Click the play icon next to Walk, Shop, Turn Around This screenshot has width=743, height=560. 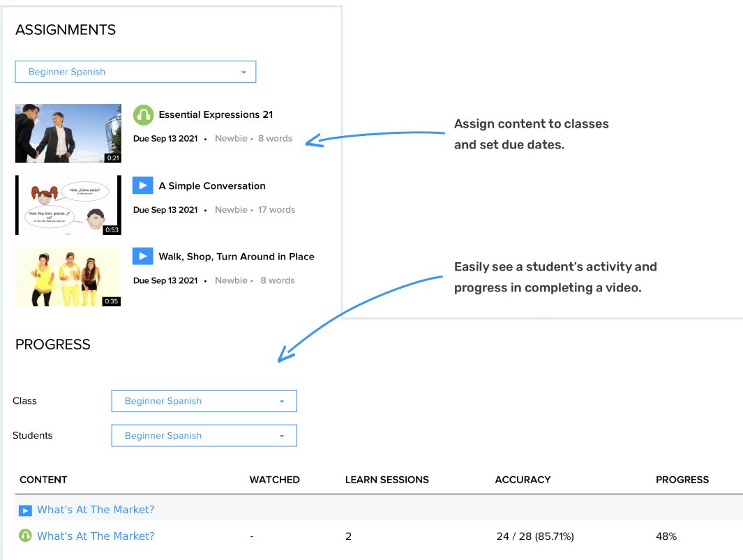[142, 256]
